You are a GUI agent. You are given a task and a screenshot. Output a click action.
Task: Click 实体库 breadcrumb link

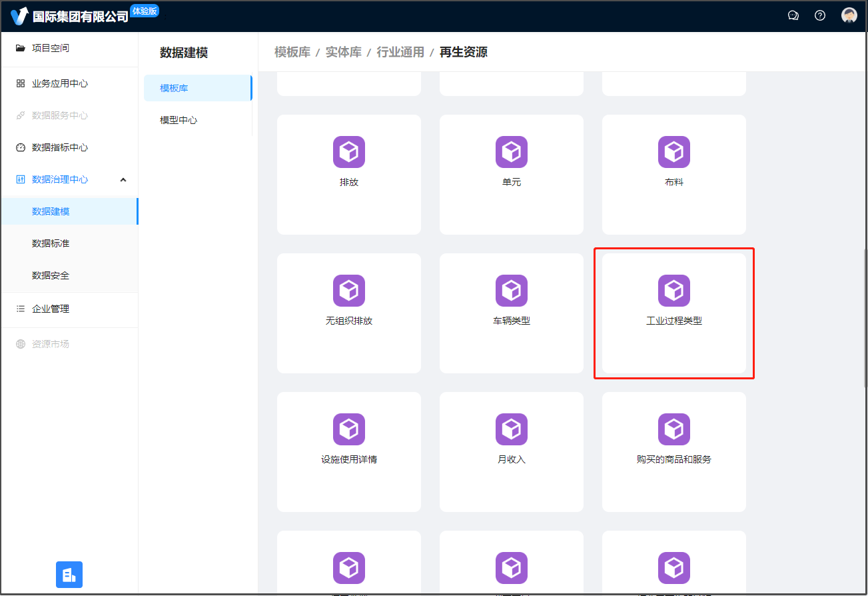(x=343, y=52)
